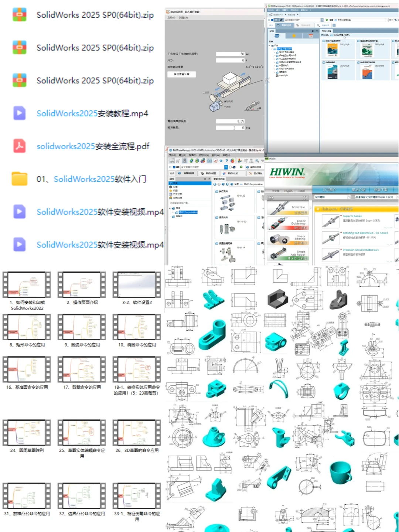Image resolution: width=399 pixels, height=532 pixels.
Task: Open solidworks2025安装全流程.pdf document
Action: point(93,146)
